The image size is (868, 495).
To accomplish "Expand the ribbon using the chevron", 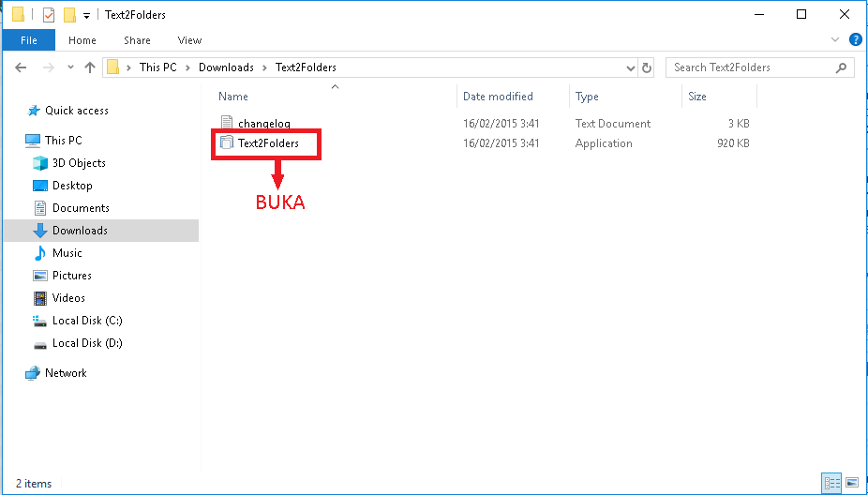I will (x=836, y=40).
